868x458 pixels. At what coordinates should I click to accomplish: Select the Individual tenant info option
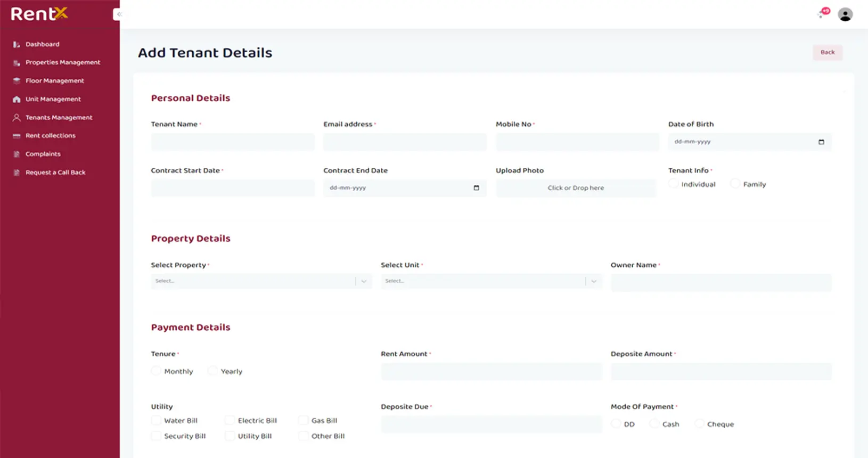pyautogui.click(x=674, y=184)
